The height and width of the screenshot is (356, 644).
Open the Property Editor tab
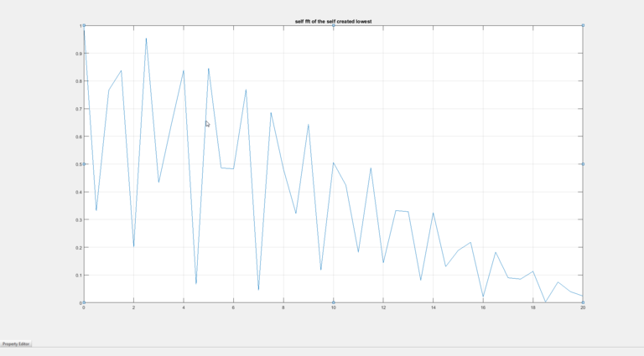pyautogui.click(x=16, y=343)
